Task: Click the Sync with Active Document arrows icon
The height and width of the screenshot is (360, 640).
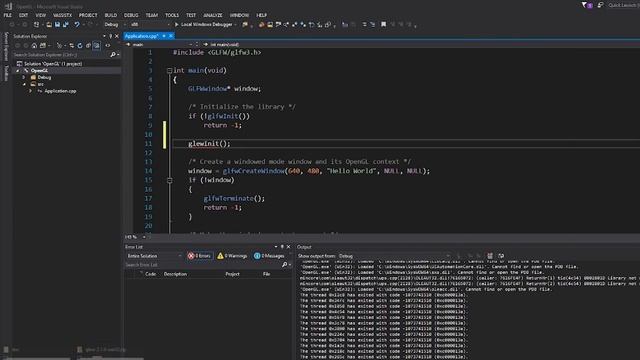Action: [x=71, y=46]
